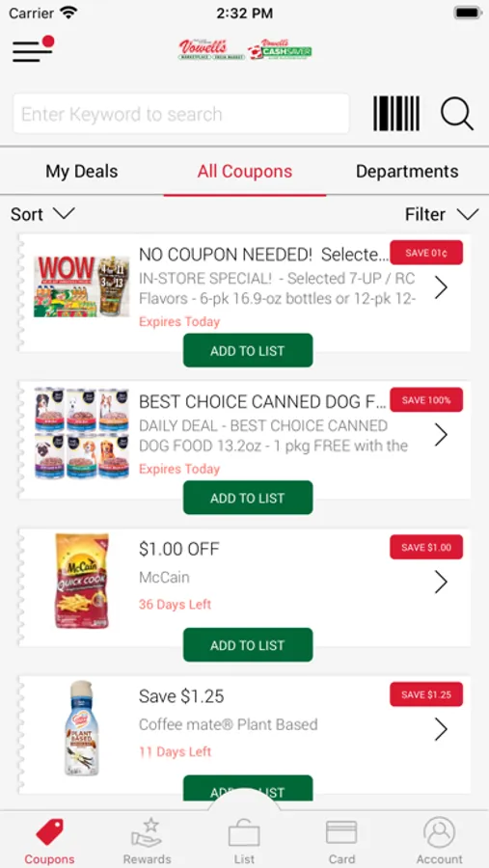Tap the barcode scanner icon
This screenshot has height=868, width=489.
coord(396,114)
